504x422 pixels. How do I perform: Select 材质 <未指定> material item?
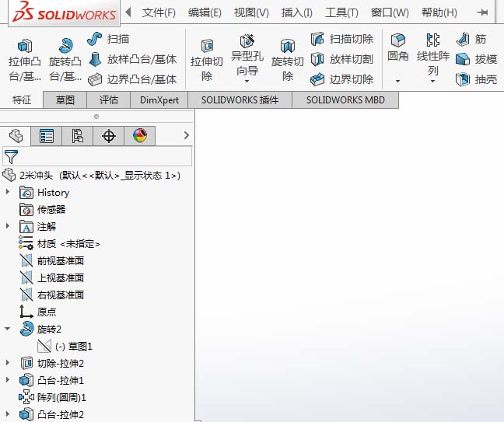point(59,243)
